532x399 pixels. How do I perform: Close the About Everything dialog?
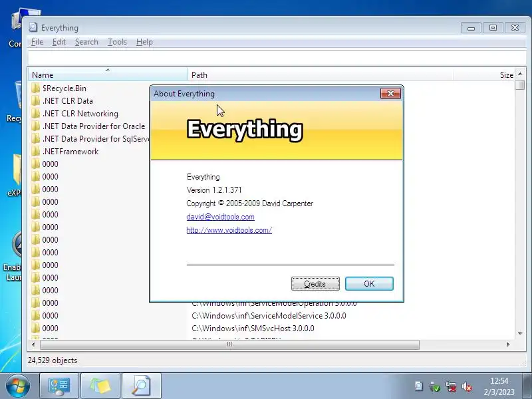tap(390, 93)
